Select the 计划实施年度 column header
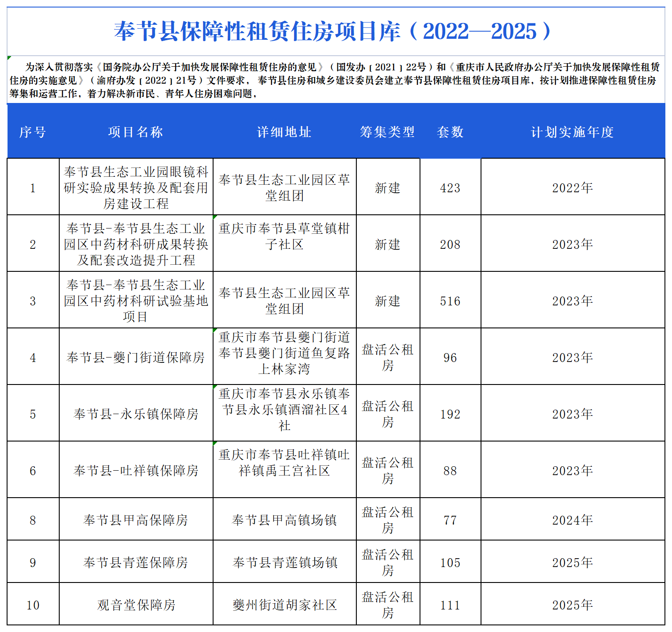This screenshot has height=632, width=672. pos(573,131)
